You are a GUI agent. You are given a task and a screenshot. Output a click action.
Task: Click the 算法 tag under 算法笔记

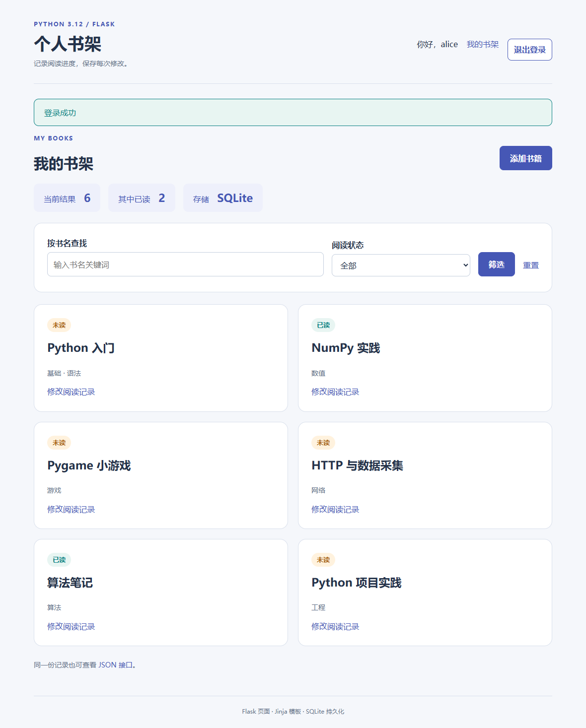(x=54, y=607)
